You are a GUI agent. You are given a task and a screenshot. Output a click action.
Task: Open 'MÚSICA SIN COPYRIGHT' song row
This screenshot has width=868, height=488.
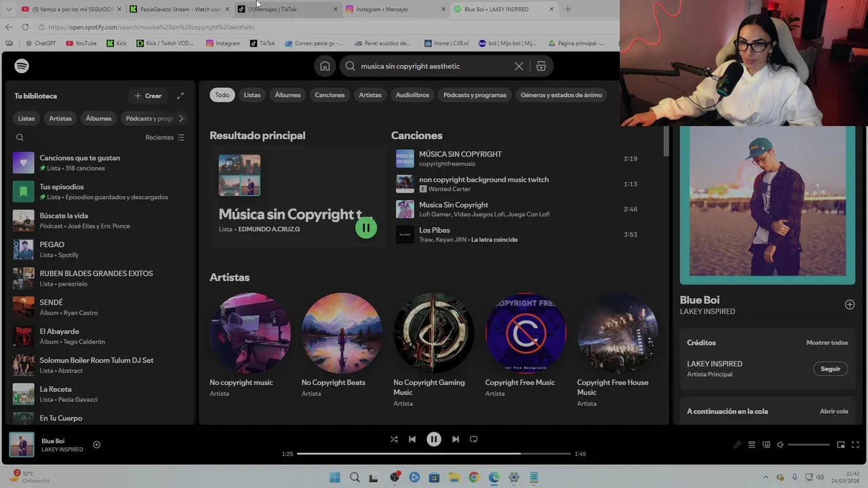click(517, 159)
